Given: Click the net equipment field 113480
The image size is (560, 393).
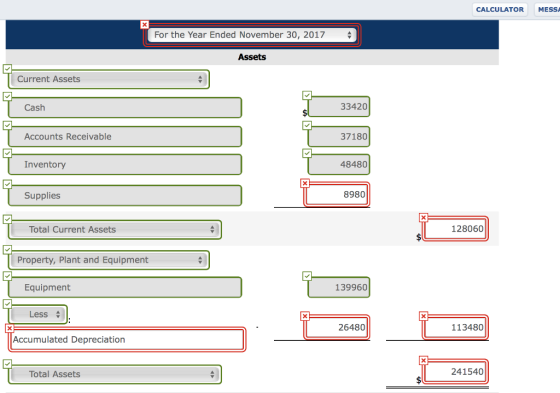Looking at the screenshot, I should click(455, 327).
